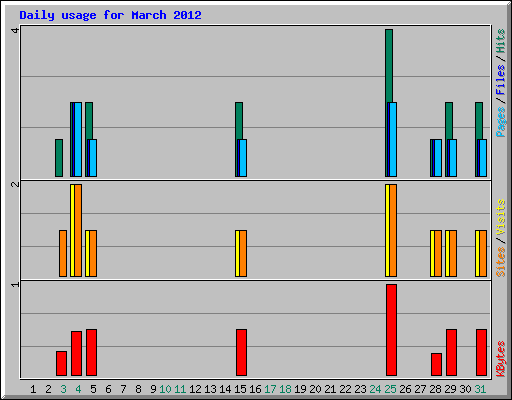Click the red KBytes bar for day 15
This screenshot has width=512, height=400.
[241, 352]
